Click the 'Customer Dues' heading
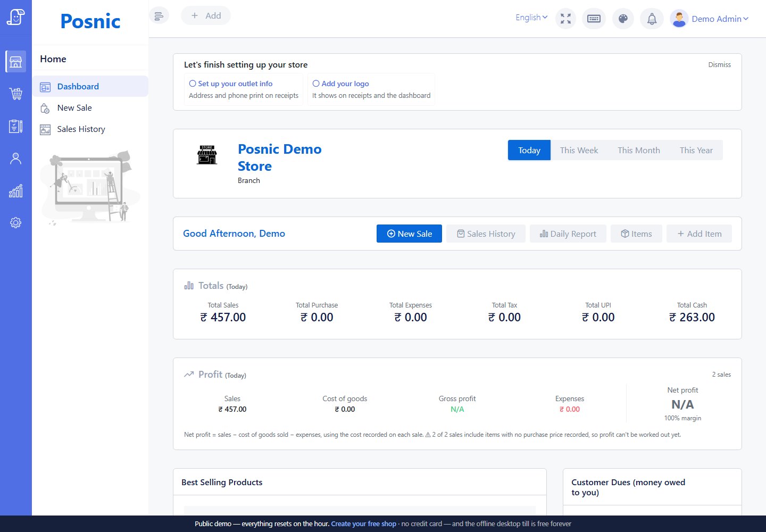This screenshot has height=532, width=766. 628,487
